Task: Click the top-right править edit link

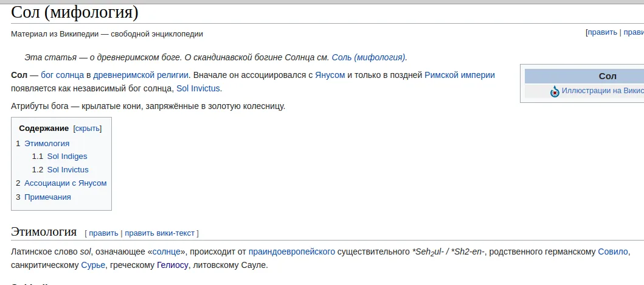Action: coord(602,32)
